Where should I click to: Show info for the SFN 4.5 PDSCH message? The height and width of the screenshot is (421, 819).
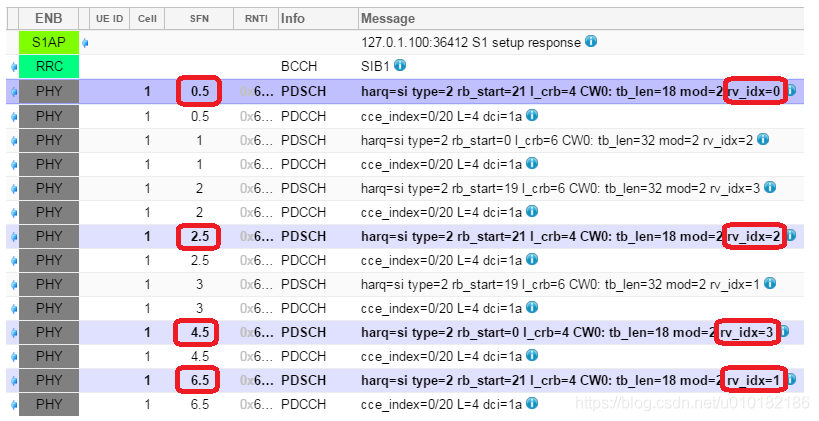pyautogui.click(x=785, y=331)
